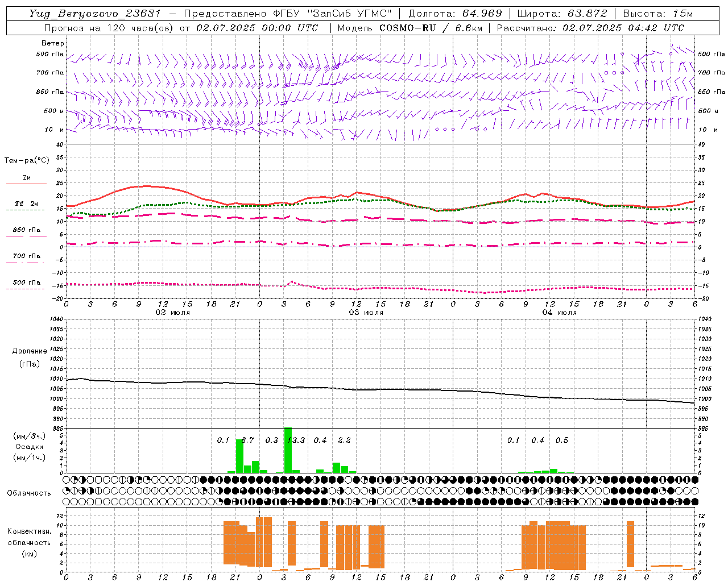Click the Долгота: 64.969 value
728x582 pixels.
pyautogui.click(x=455, y=14)
